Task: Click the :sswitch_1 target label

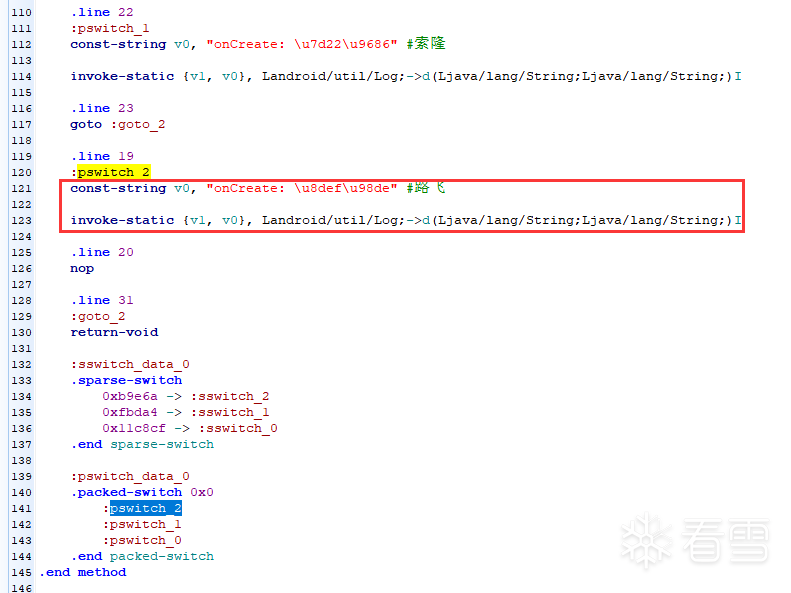Action: (x=230, y=412)
